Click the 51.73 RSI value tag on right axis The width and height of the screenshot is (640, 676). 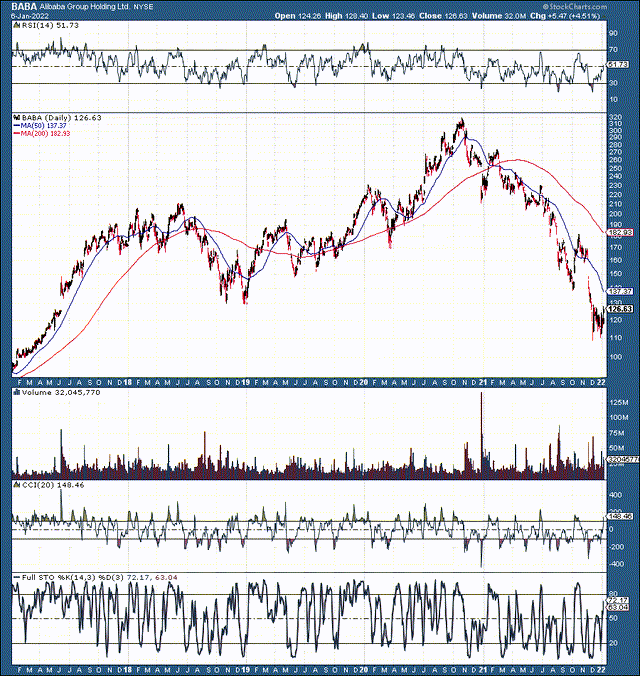click(x=618, y=65)
